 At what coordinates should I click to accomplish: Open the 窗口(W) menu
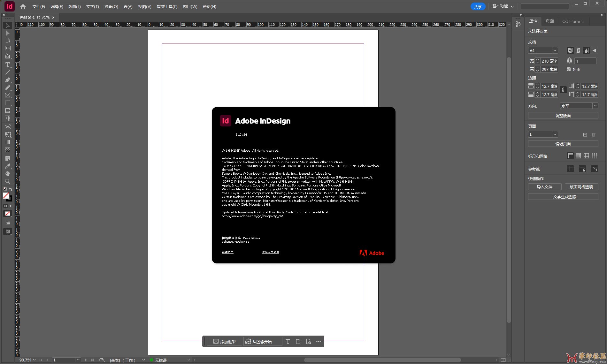click(190, 6)
